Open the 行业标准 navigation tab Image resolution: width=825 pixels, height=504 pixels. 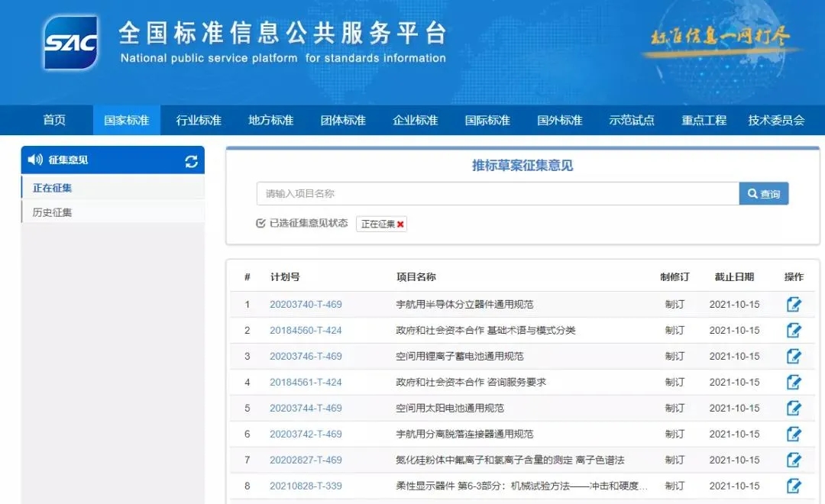(199, 121)
